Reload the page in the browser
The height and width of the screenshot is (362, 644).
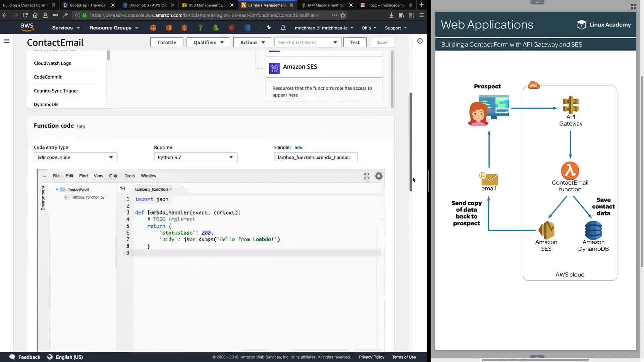tap(25, 15)
